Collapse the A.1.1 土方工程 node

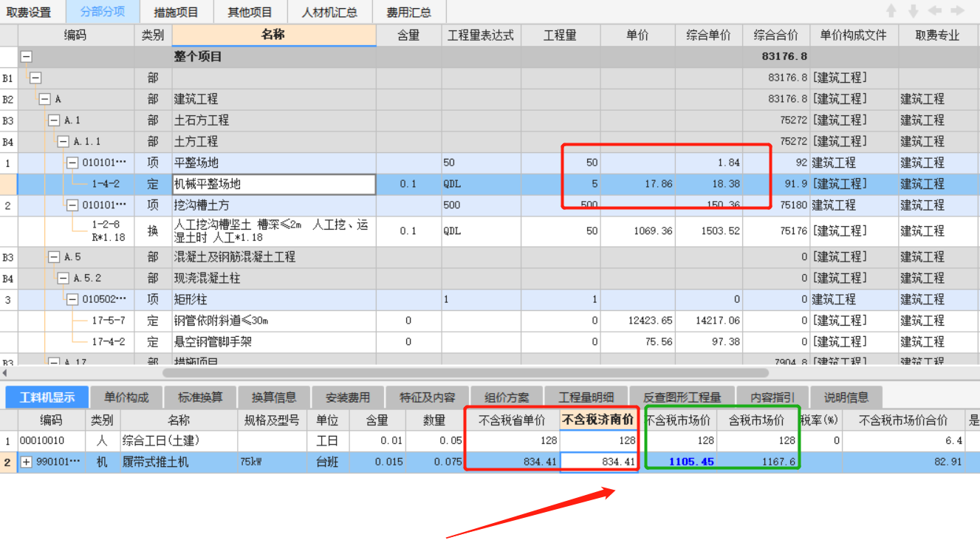64,141
